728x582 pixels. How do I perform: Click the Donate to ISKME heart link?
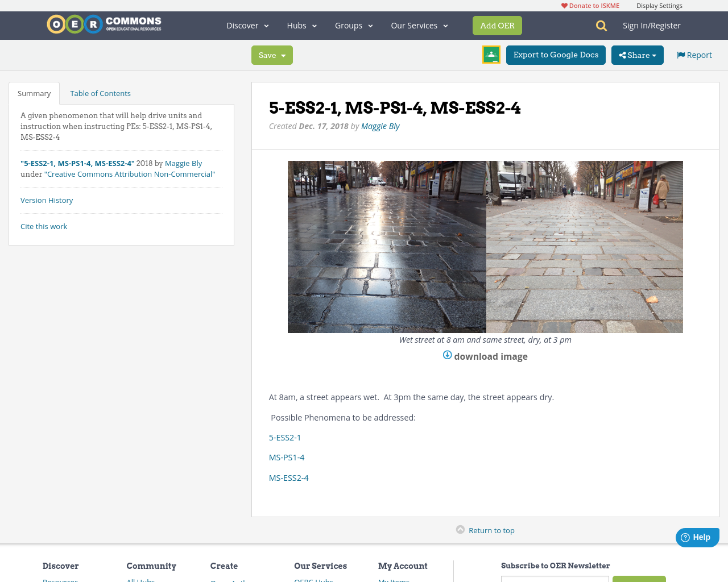tap(590, 6)
